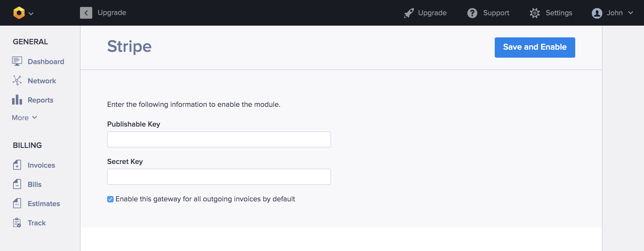The height and width of the screenshot is (251, 644).
Task: Click the Invoices document icon
Action: pyautogui.click(x=17, y=165)
